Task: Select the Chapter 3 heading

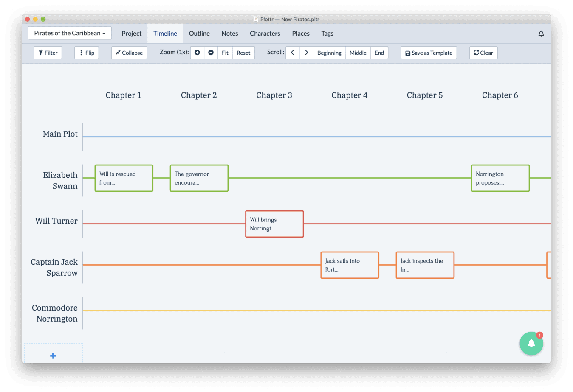Action: pyautogui.click(x=274, y=95)
